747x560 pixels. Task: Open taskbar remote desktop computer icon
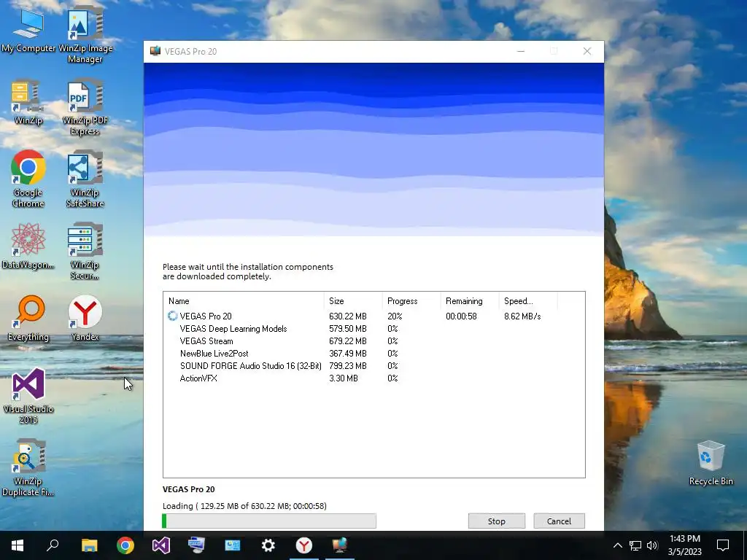pyautogui.click(x=197, y=545)
